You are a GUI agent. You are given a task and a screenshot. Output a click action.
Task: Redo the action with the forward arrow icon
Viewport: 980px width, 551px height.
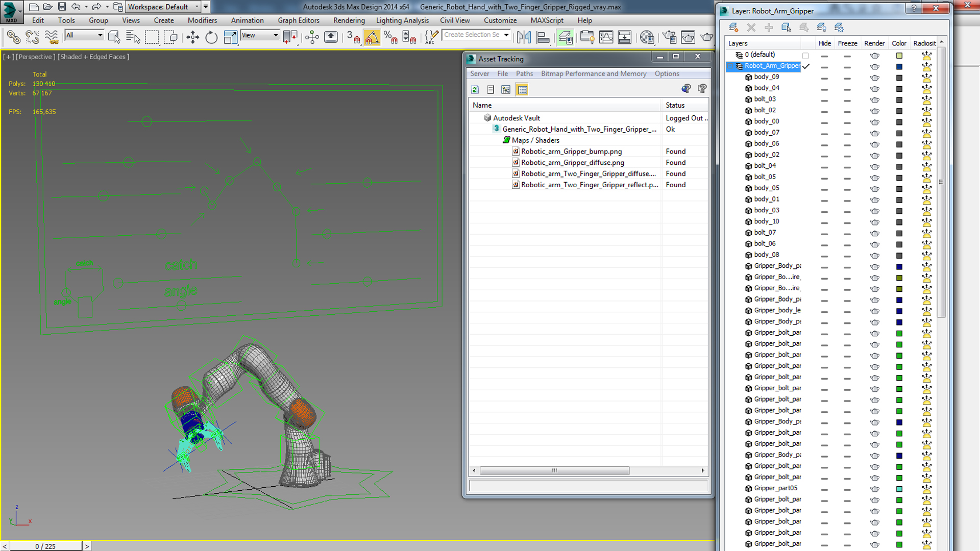[x=96, y=7]
